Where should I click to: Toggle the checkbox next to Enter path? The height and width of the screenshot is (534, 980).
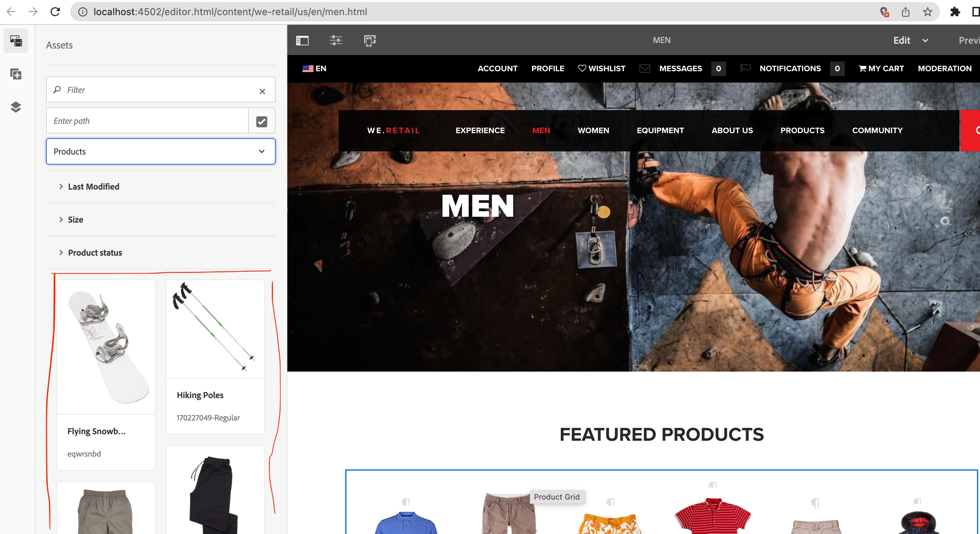pyautogui.click(x=262, y=121)
